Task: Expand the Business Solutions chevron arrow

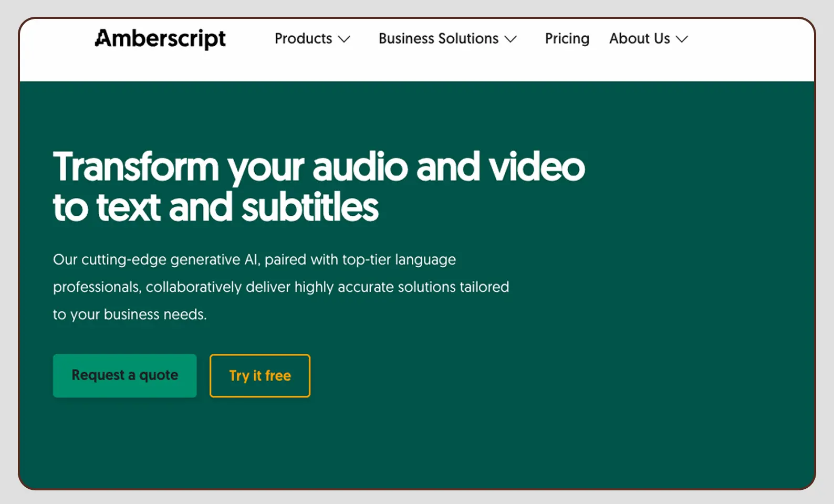Action: coord(510,39)
